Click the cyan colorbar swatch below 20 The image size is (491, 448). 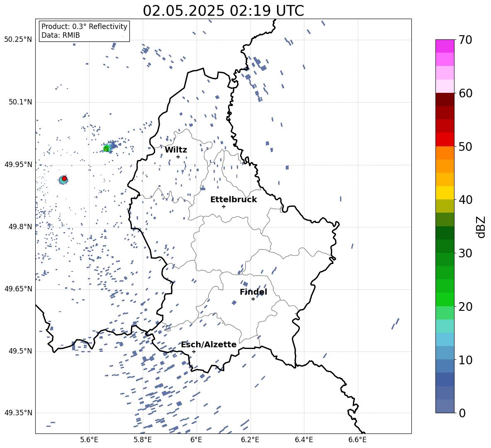tap(445, 326)
